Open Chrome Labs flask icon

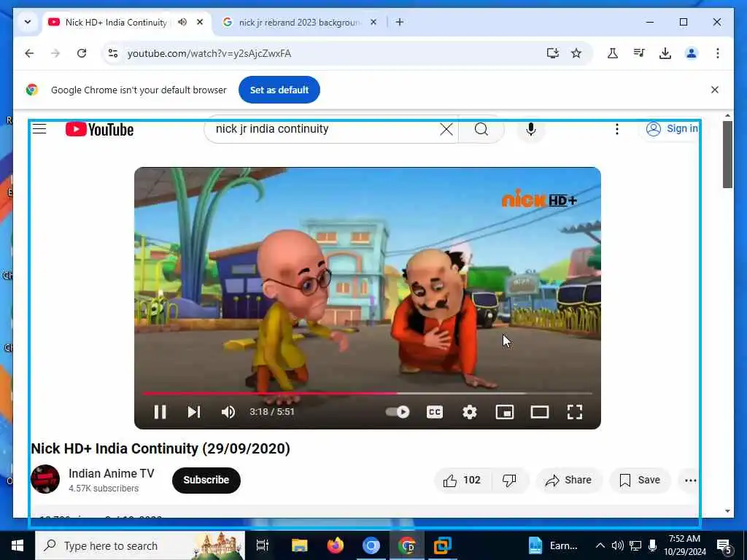coord(613,53)
